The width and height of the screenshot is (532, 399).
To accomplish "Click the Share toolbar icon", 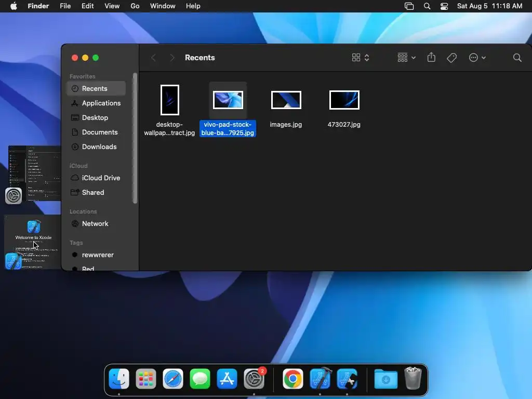I will click(x=431, y=57).
